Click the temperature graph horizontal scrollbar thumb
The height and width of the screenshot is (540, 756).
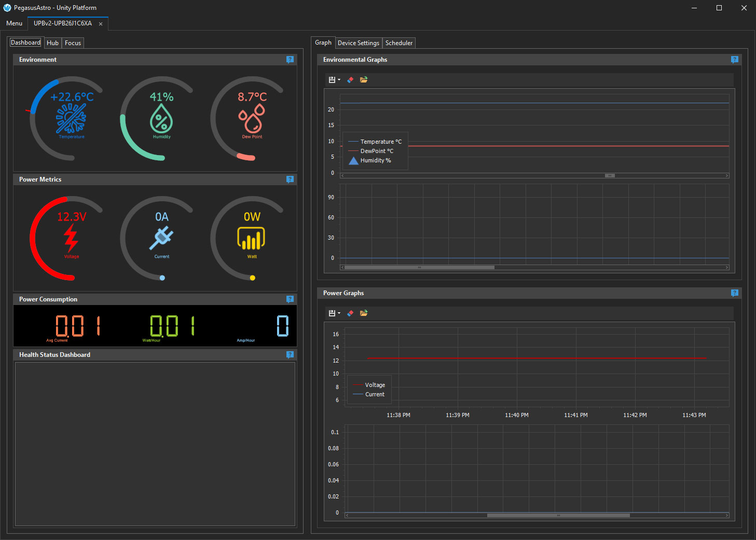pos(610,176)
